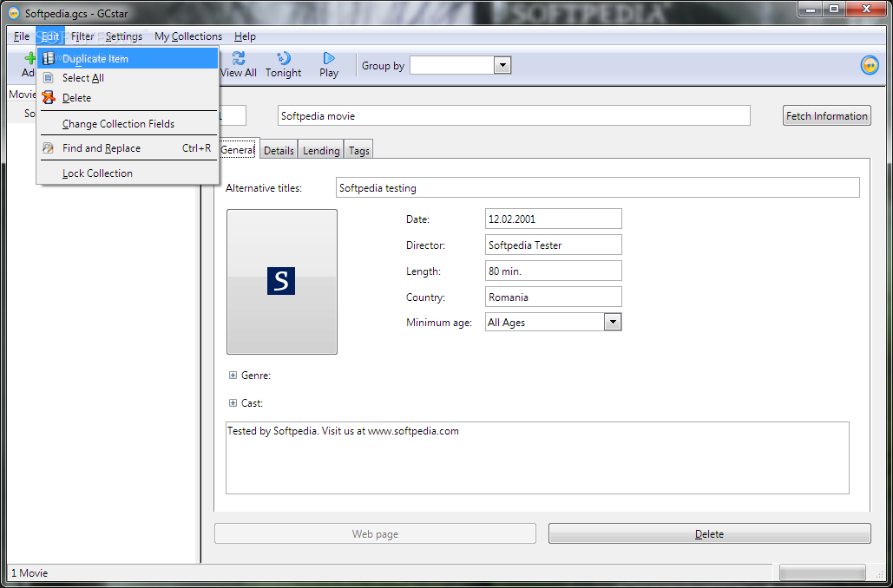Click the movie title field 'Softpedia movie'
This screenshot has height=588, width=893.
point(515,115)
